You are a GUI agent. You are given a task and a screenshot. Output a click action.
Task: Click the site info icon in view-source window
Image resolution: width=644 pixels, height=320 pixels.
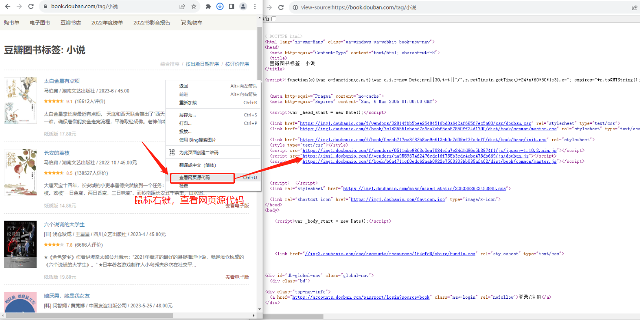[x=296, y=7]
